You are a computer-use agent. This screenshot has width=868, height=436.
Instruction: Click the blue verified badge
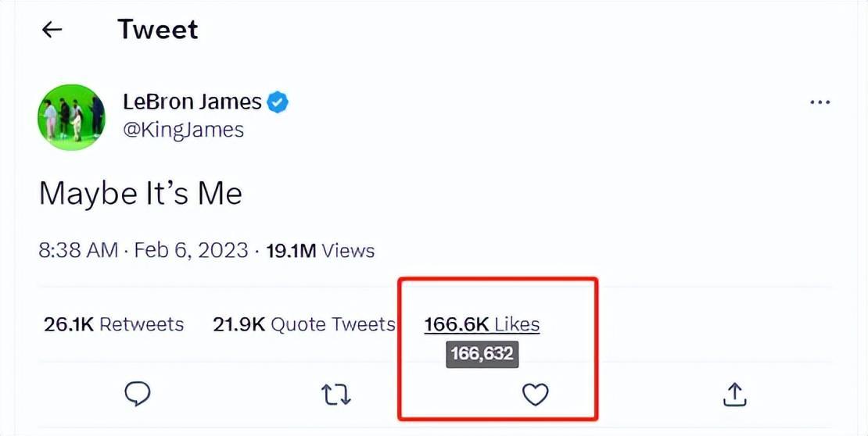pos(278,102)
